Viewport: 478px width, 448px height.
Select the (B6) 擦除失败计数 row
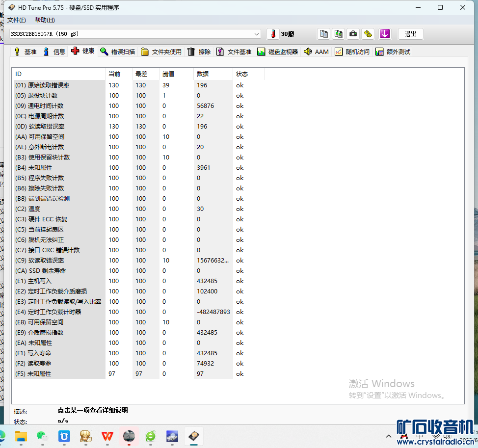tap(139, 188)
